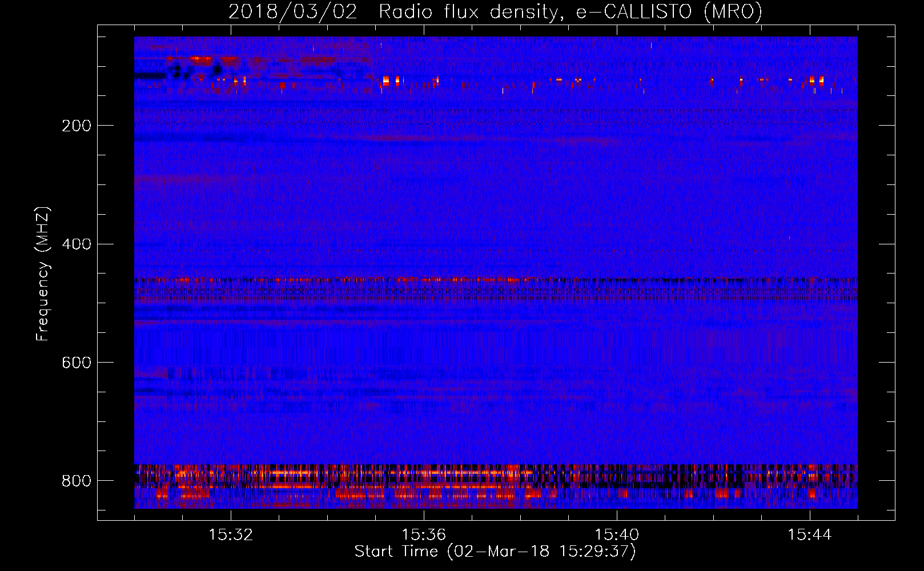This screenshot has height=571, width=924.
Task: Select the 200 frequency tick label
Action: (76, 126)
